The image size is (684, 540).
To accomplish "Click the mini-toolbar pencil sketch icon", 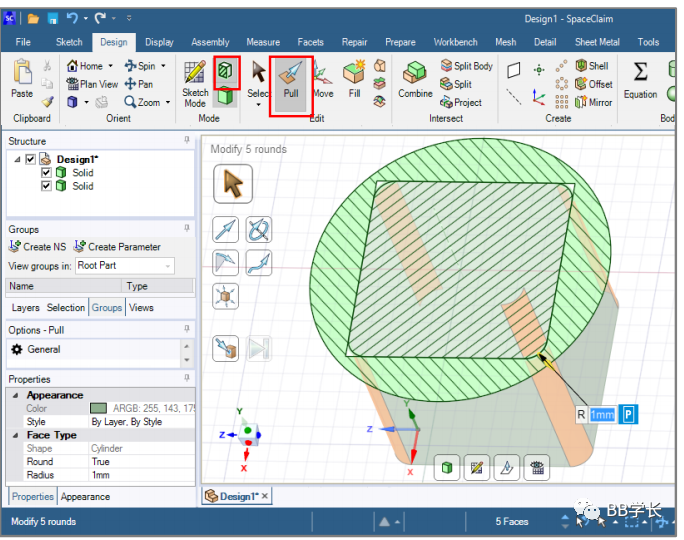I will pos(477,468).
